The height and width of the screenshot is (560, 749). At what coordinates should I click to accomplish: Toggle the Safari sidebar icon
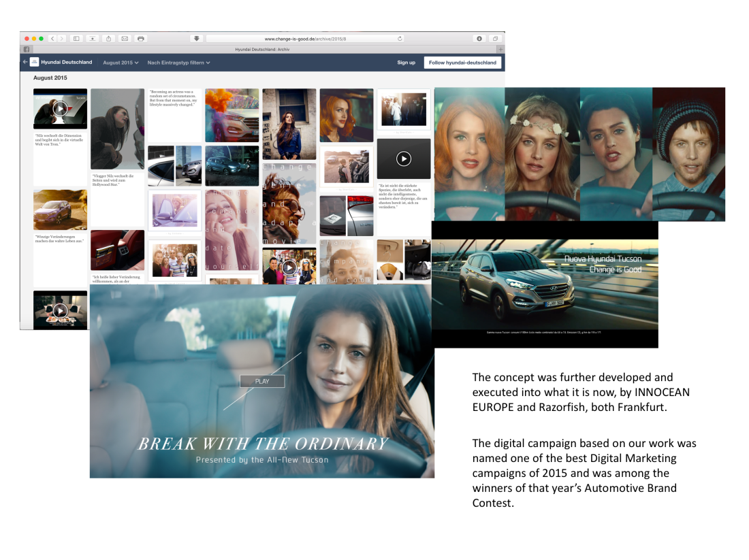click(x=76, y=39)
